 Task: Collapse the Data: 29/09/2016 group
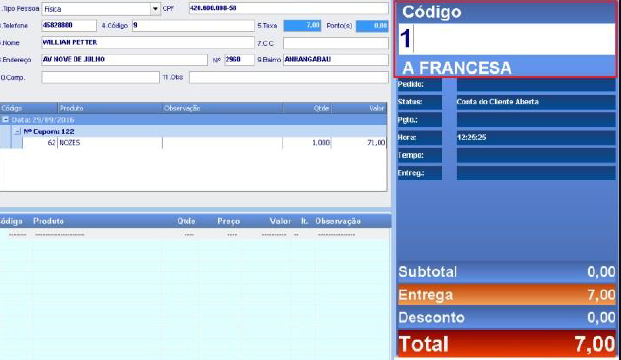click(6, 120)
